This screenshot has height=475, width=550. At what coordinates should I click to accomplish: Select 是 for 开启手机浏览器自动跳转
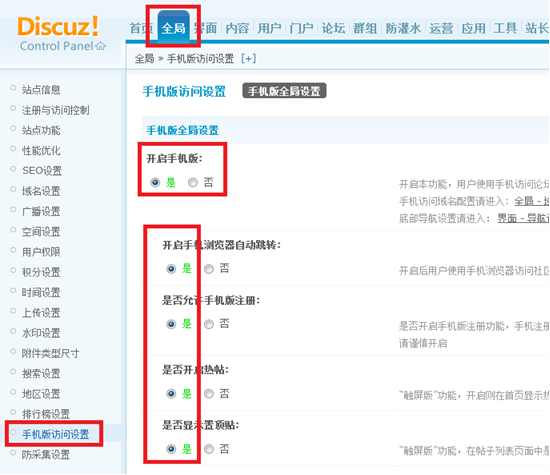171,269
